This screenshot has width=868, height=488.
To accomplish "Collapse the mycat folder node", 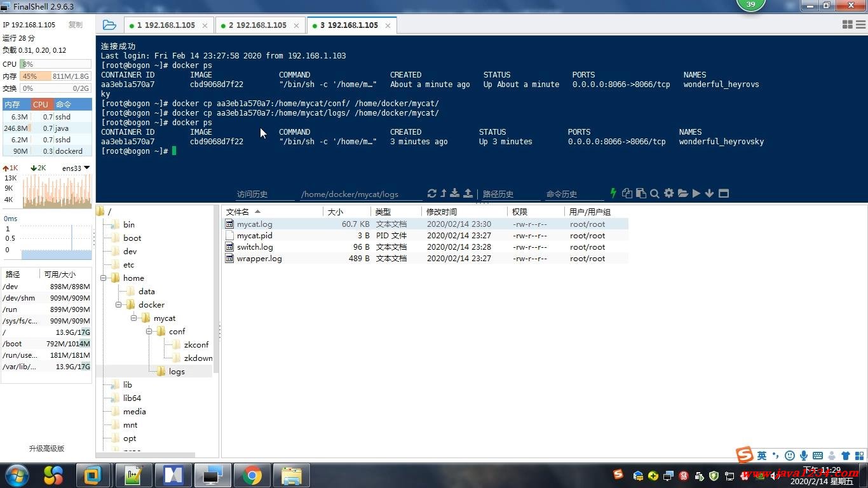I will [133, 318].
